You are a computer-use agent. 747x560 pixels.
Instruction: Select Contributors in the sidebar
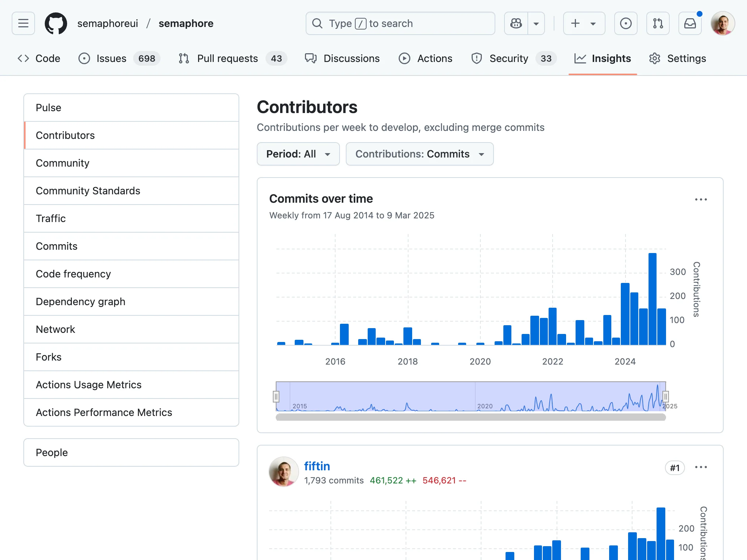[x=131, y=135]
